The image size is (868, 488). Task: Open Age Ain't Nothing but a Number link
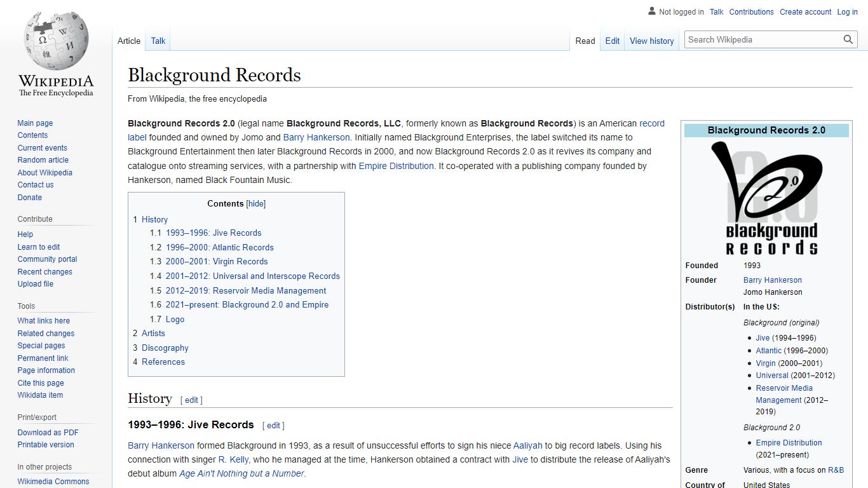tap(241, 474)
